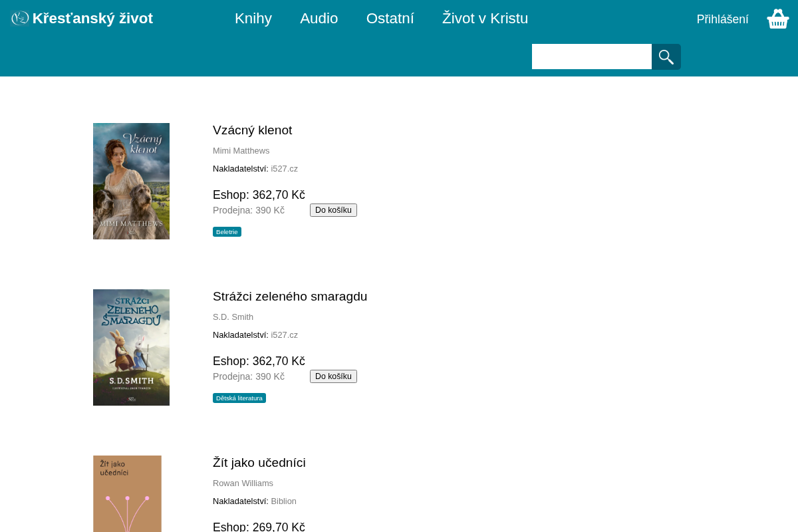798x532 pixels.
Task: Select the Dětská literatura category tag
Action: click(239, 398)
